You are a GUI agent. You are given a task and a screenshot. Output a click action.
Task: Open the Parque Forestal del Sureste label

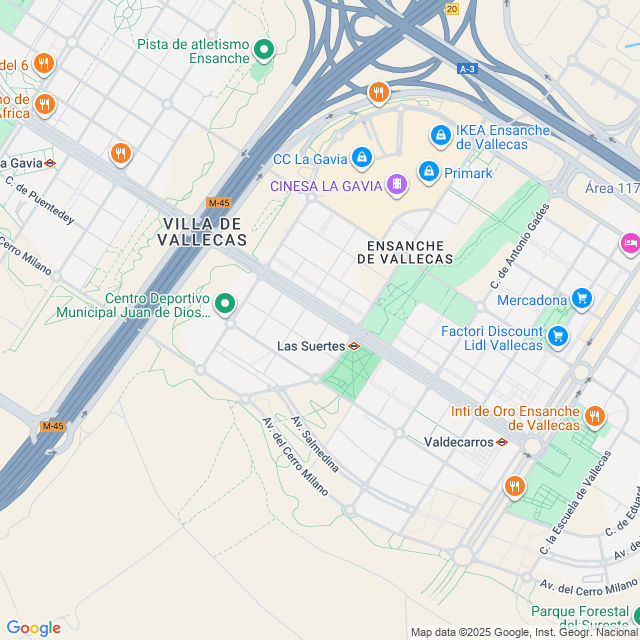point(580,618)
